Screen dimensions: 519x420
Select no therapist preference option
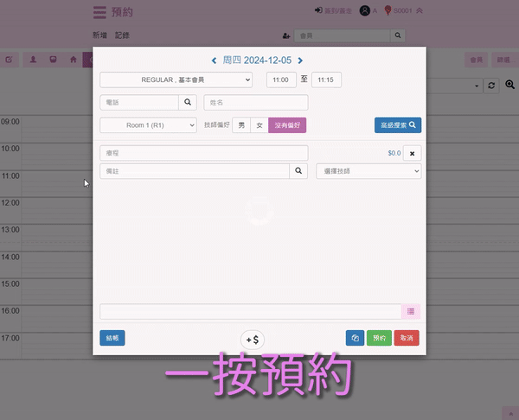click(287, 125)
